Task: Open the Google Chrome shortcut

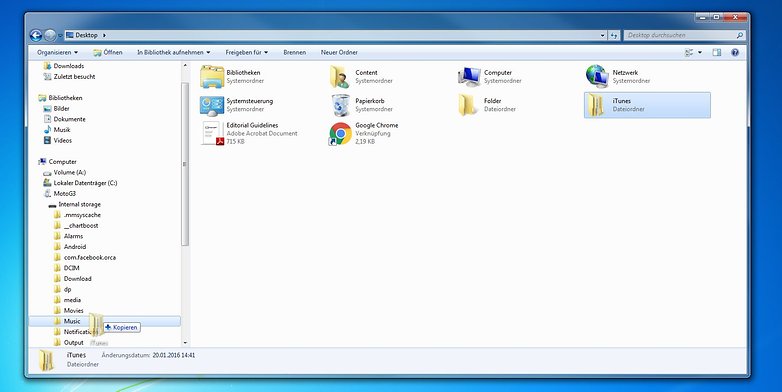Action: pos(364,133)
